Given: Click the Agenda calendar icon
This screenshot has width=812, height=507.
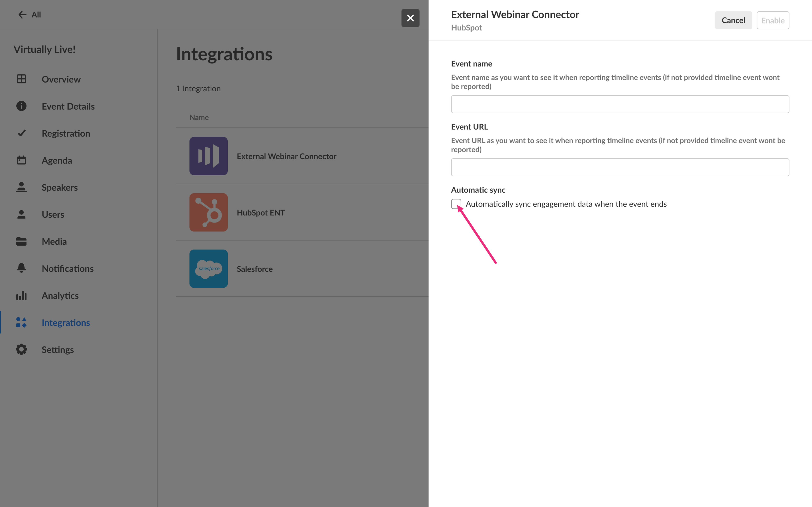Looking at the screenshot, I should (22, 160).
